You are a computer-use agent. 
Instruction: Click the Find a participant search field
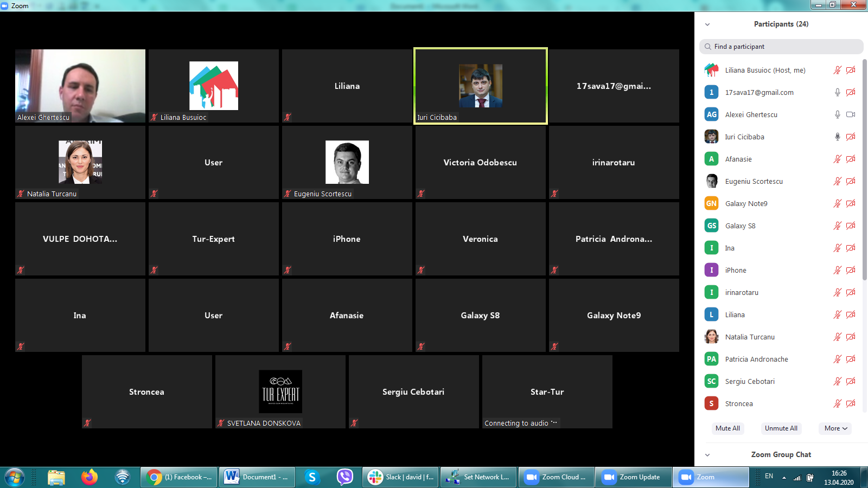[781, 47]
